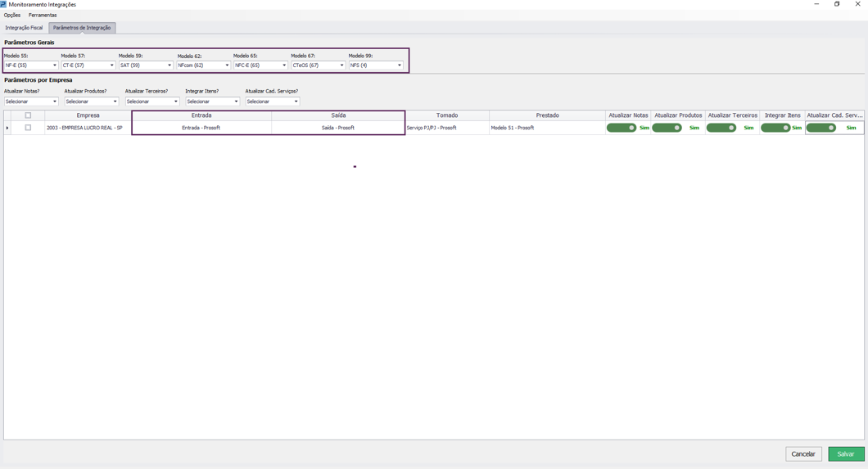Image resolution: width=868 pixels, height=469 pixels.
Task: Open the Ferramentas menu
Action: point(43,15)
